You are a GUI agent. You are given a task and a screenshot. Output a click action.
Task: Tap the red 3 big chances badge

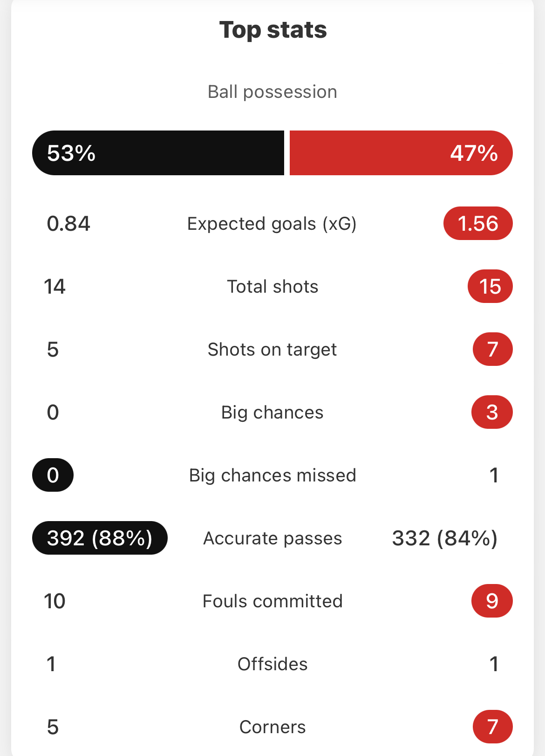coord(492,412)
